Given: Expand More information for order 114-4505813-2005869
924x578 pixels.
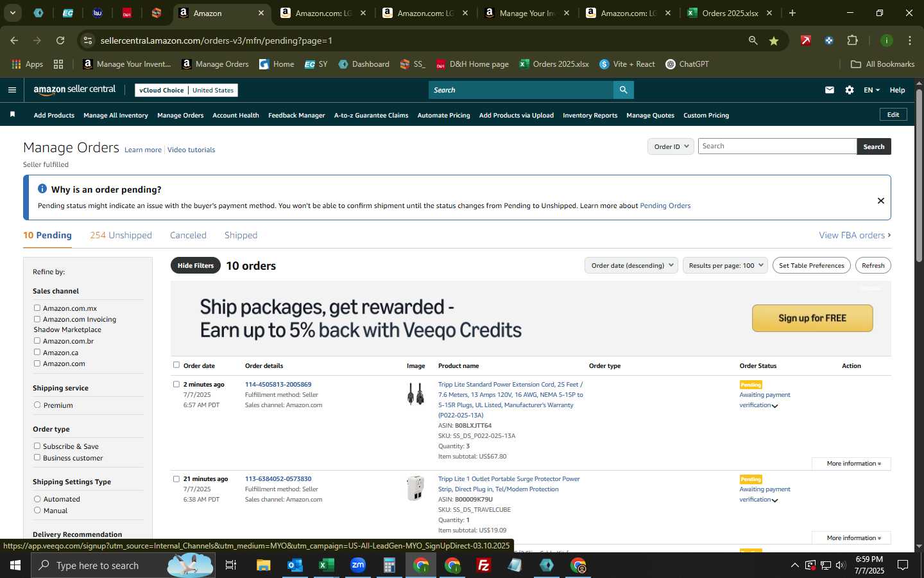Looking at the screenshot, I should pos(851,463).
